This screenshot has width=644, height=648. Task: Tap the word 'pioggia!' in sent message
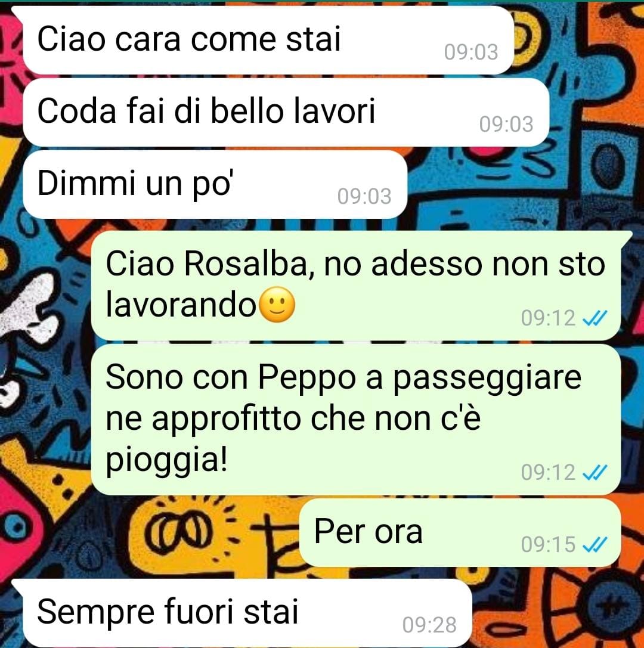pyautogui.click(x=166, y=461)
